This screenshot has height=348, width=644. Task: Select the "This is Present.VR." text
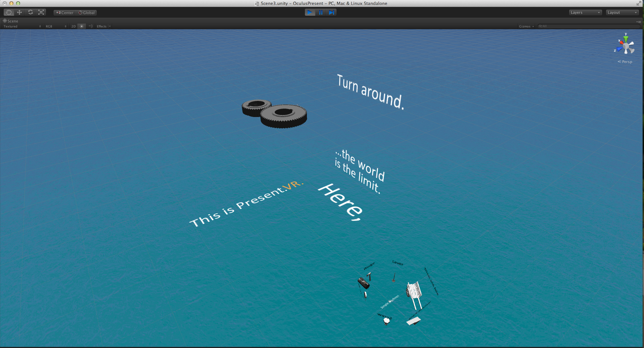pyautogui.click(x=247, y=204)
